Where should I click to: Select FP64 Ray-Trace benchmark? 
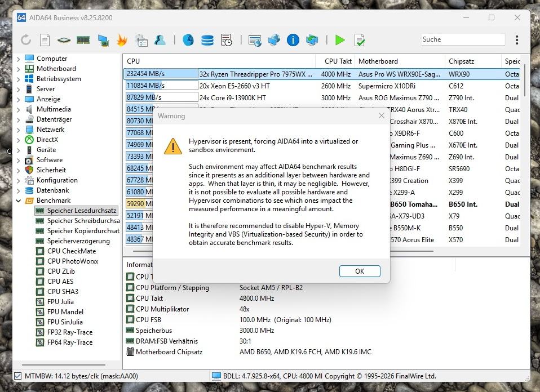pyautogui.click(x=70, y=342)
